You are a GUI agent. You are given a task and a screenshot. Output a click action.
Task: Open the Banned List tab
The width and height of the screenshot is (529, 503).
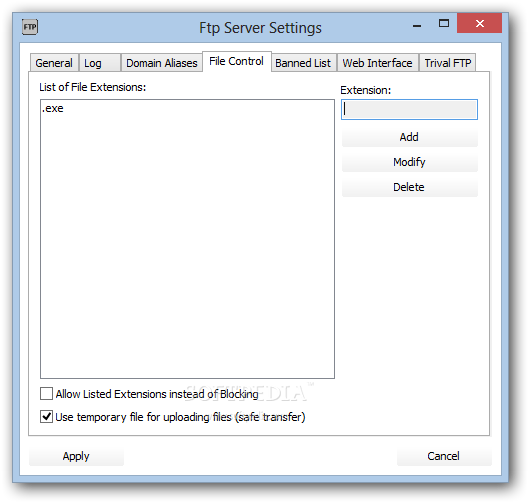303,63
